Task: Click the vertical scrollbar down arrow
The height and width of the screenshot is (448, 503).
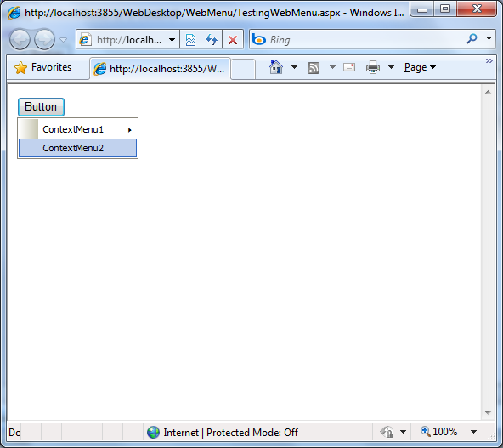Action: tap(488, 412)
